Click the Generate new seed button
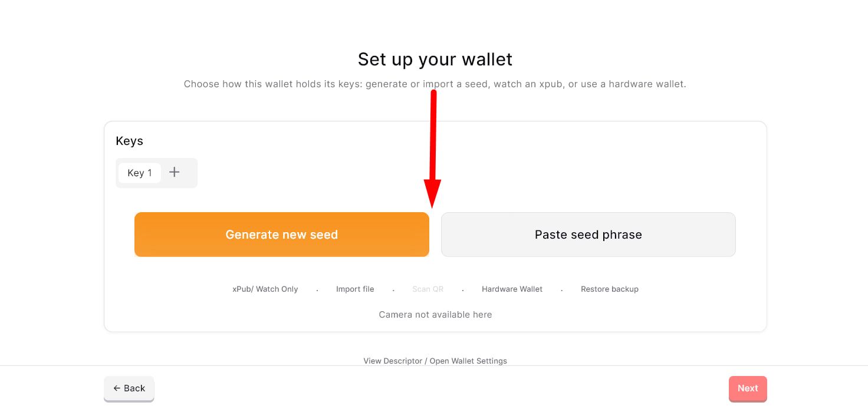Image resolution: width=868 pixels, height=409 pixels. point(282,235)
